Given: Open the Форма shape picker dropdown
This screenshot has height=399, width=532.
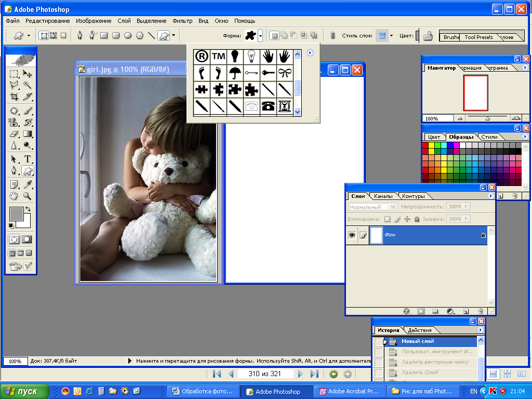Looking at the screenshot, I should pyautogui.click(x=260, y=35).
